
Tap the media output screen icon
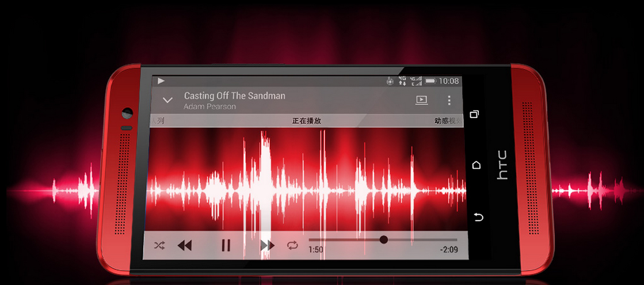tap(421, 100)
